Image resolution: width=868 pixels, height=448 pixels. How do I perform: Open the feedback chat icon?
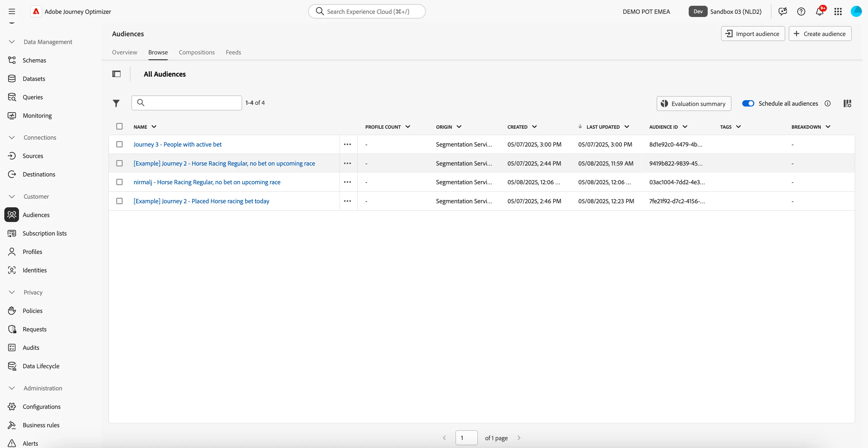point(783,12)
